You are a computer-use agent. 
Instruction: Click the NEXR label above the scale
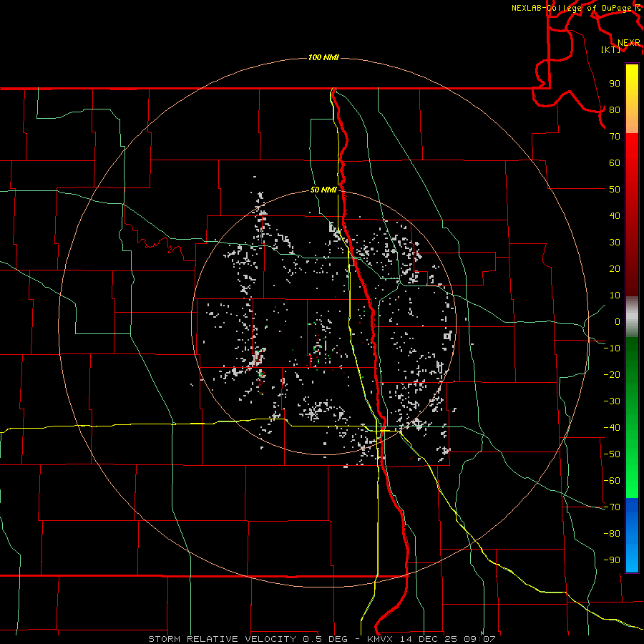tap(629, 43)
